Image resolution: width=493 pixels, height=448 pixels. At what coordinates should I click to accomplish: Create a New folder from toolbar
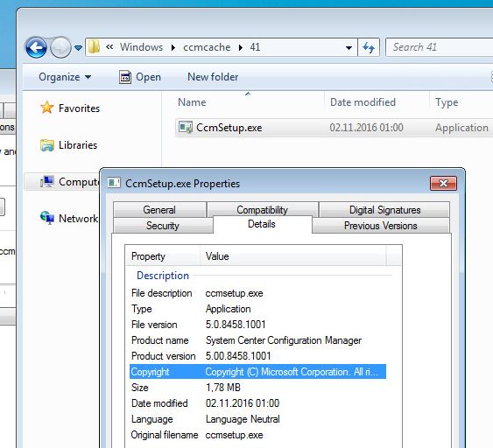click(x=213, y=77)
